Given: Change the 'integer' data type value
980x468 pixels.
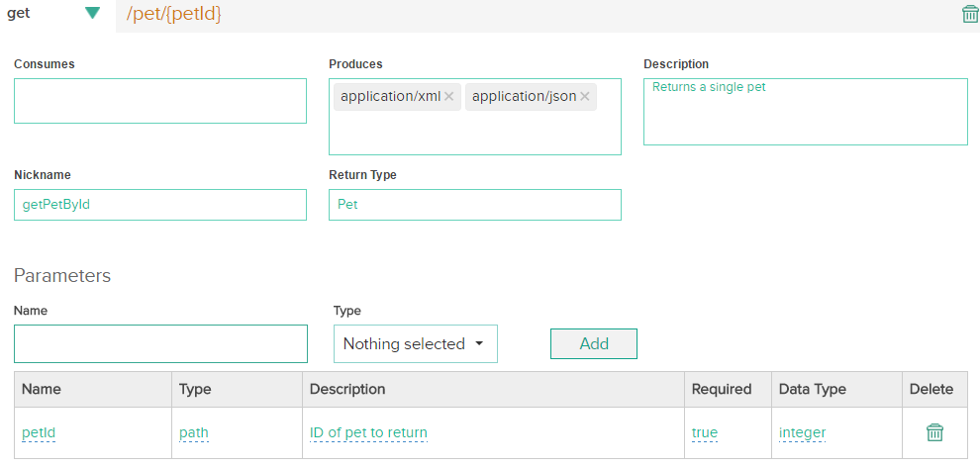Looking at the screenshot, I should [802, 433].
